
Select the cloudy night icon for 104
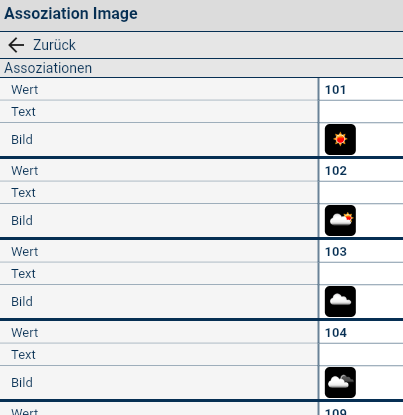340,382
